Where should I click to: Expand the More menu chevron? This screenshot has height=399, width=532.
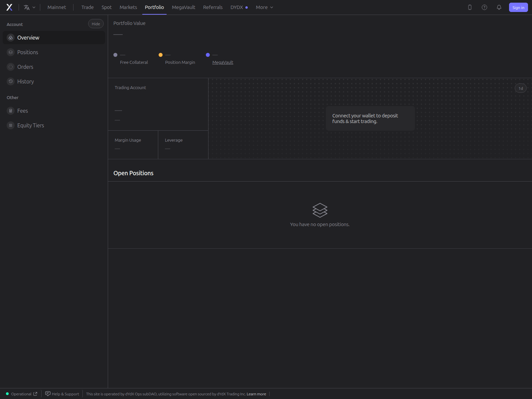[x=272, y=7]
